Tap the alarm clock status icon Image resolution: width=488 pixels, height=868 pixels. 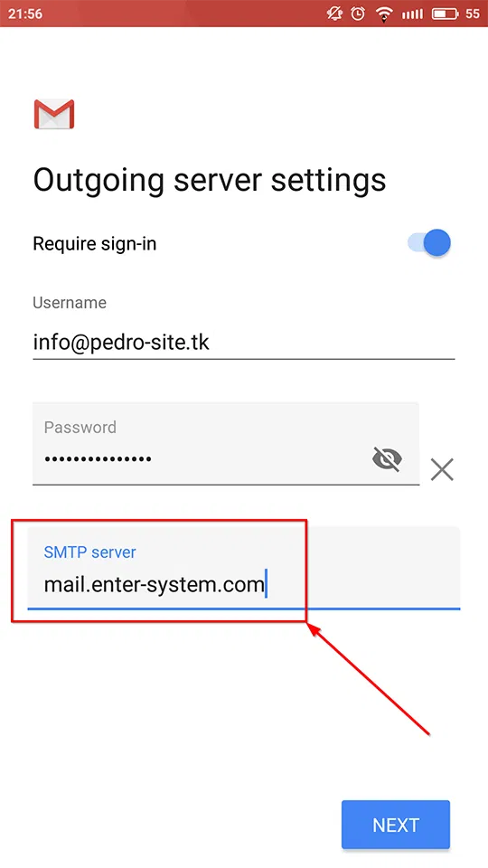click(x=358, y=14)
